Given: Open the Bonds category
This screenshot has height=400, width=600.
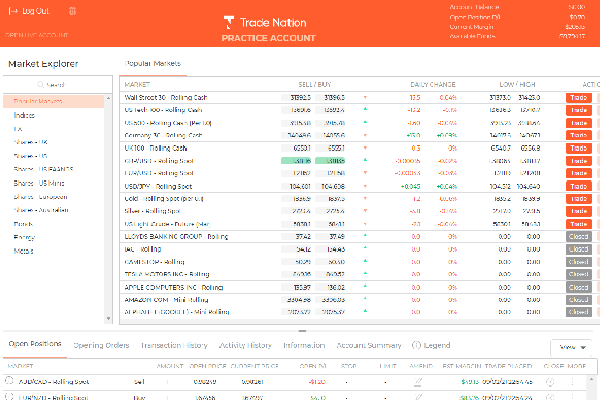Looking at the screenshot, I should 23,224.
